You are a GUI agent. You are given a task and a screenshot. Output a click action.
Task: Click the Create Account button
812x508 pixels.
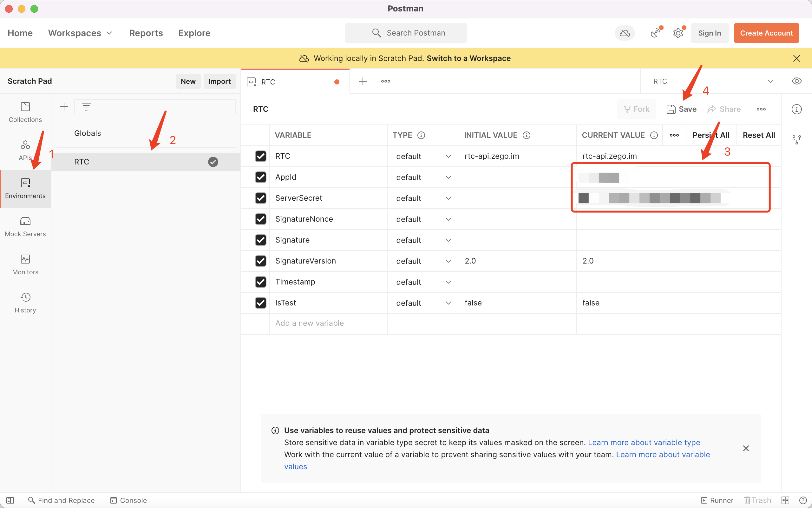[766, 33]
